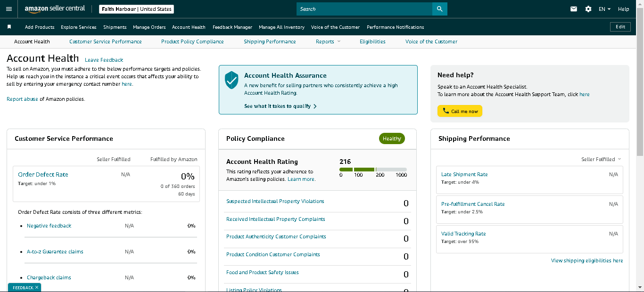Click the search magnifier button
Screen dimensions: 644x292
point(440,9)
